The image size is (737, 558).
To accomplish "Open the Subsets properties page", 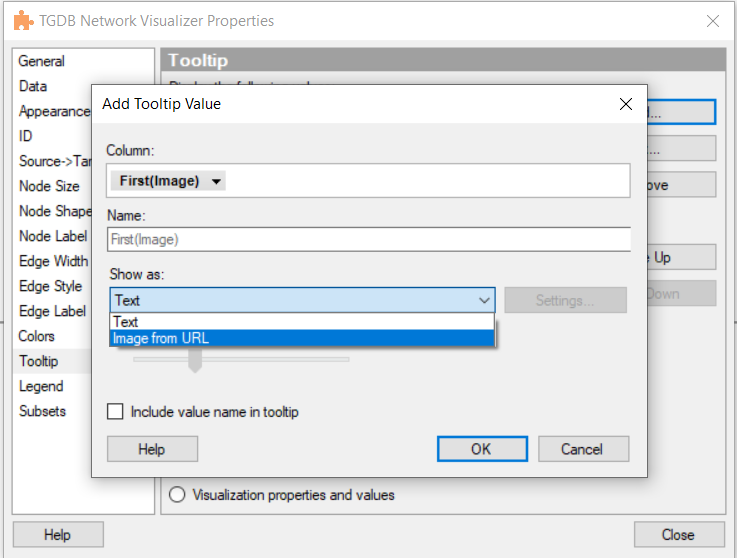I will click(x=42, y=411).
